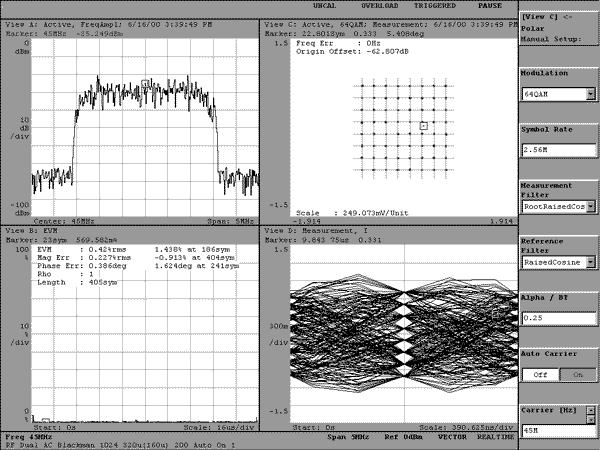Click the Alpha / BT field showing 0.25
Image resolution: width=600 pixels, height=450 pixels.
tap(559, 318)
